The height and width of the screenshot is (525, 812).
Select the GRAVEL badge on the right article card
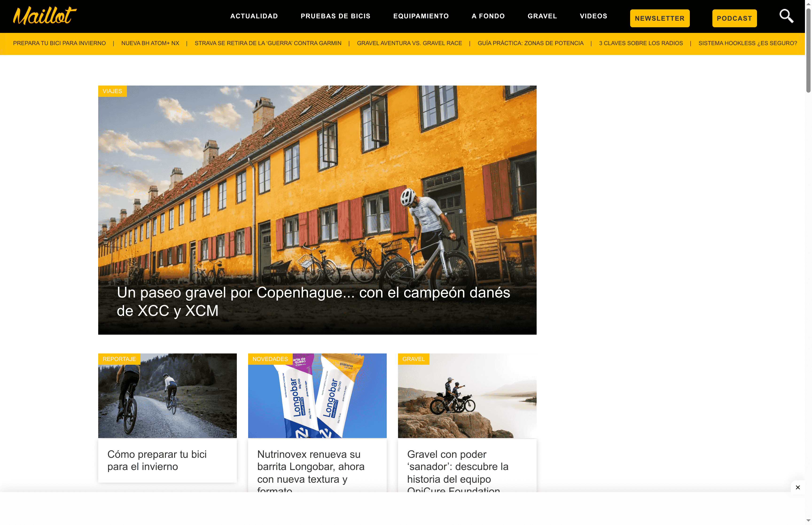413,359
